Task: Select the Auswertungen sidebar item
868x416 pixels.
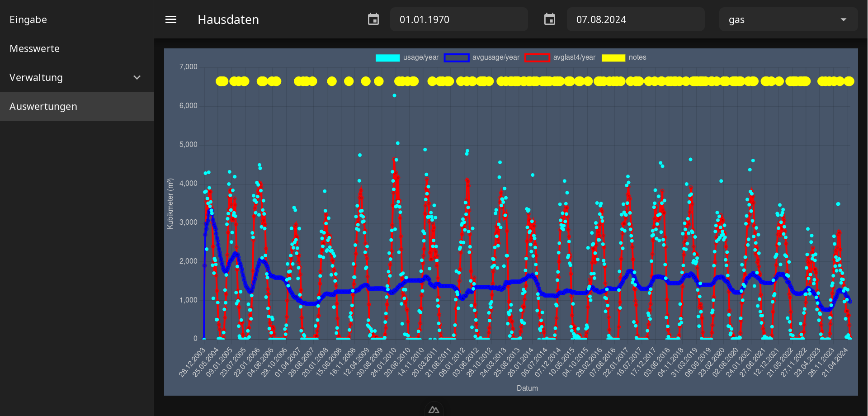Action: point(77,106)
